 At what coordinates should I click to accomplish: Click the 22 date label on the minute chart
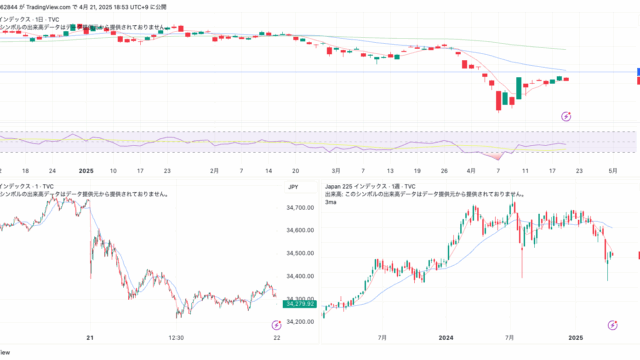point(277,338)
